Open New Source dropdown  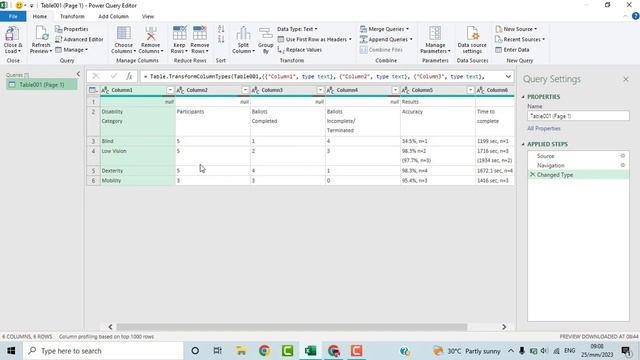coord(516,29)
